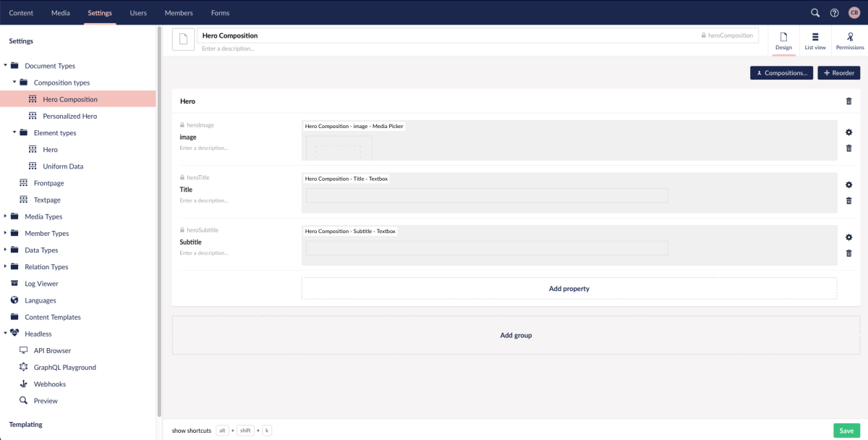Open the CB user avatar
868x440 pixels.
click(854, 13)
